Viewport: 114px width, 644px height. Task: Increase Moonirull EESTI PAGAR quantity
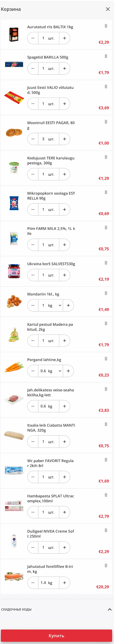pyautogui.click(x=65, y=139)
